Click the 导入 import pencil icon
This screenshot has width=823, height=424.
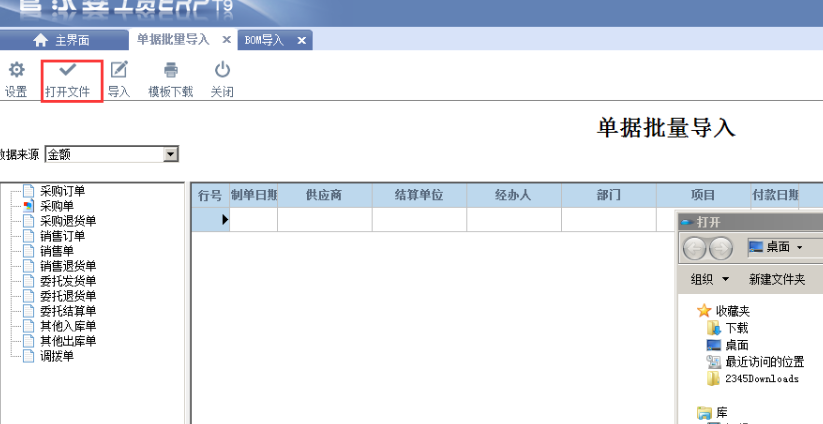click(x=119, y=70)
